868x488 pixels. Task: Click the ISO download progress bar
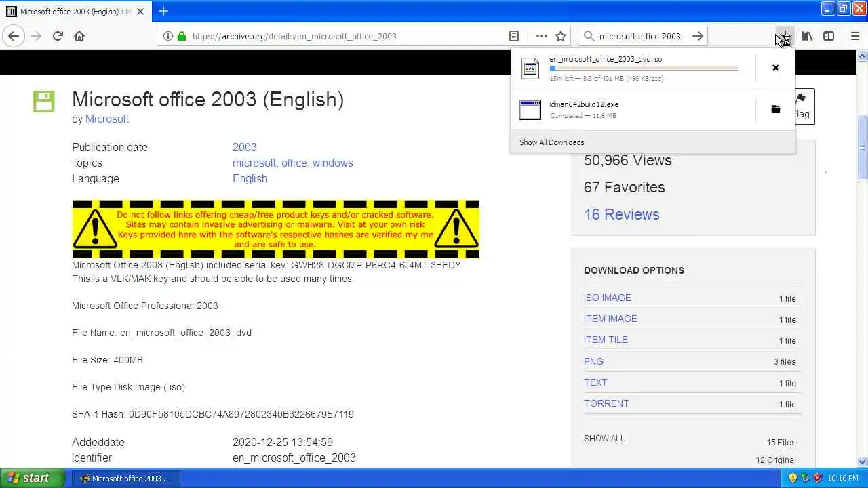pyautogui.click(x=644, y=68)
